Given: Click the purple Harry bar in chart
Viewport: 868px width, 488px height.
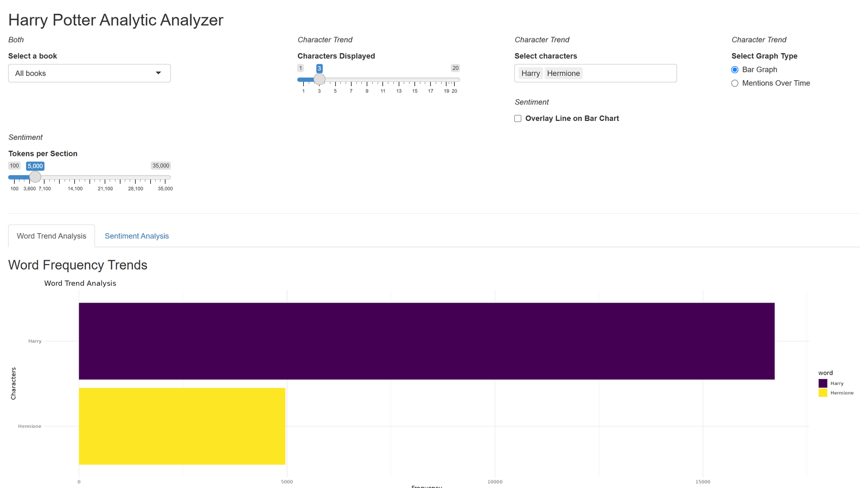Looking at the screenshot, I should (426, 341).
